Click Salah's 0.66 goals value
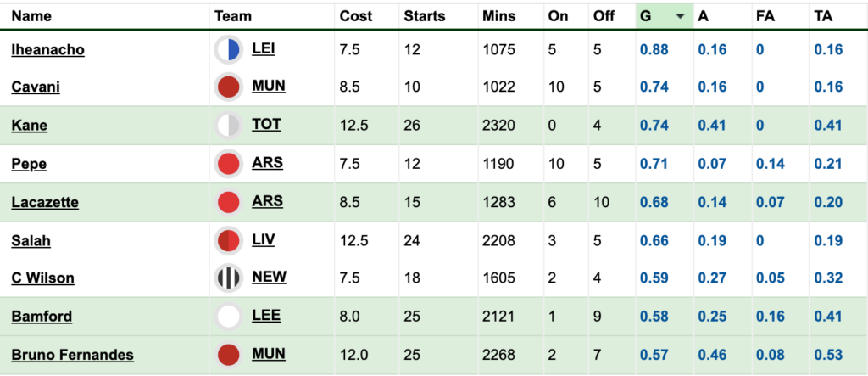The image size is (868, 376). 654,241
